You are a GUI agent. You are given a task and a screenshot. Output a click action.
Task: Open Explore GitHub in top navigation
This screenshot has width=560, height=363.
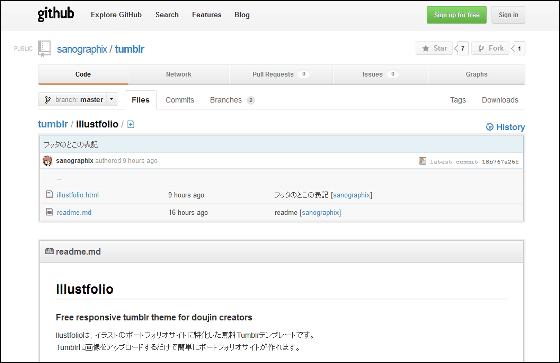pyautogui.click(x=116, y=15)
